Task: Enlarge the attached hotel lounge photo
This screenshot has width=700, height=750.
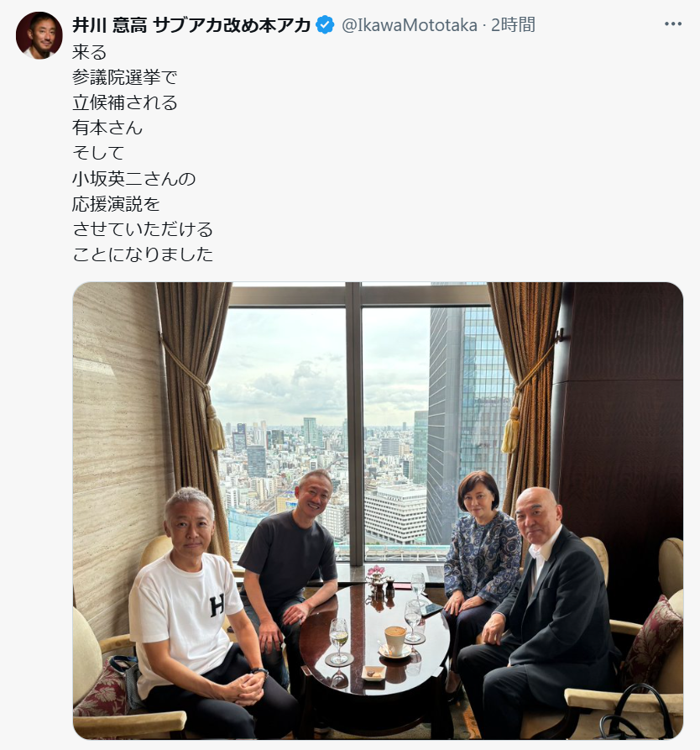Action: pos(378,511)
